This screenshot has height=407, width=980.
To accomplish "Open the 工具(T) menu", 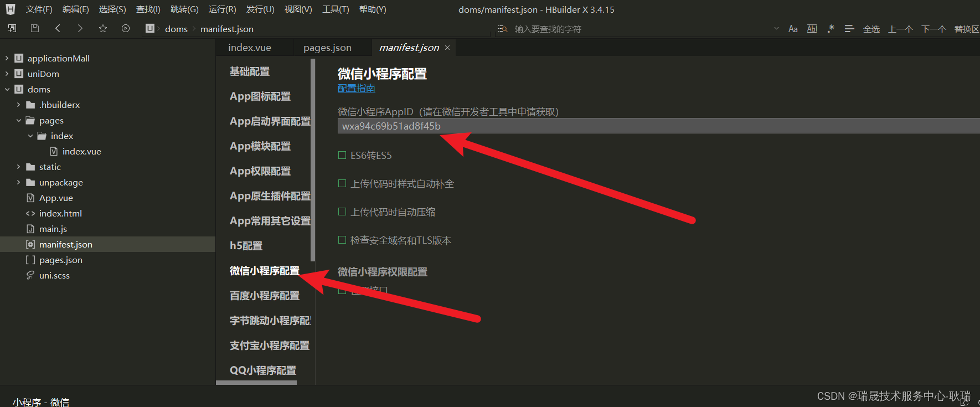I will [336, 9].
